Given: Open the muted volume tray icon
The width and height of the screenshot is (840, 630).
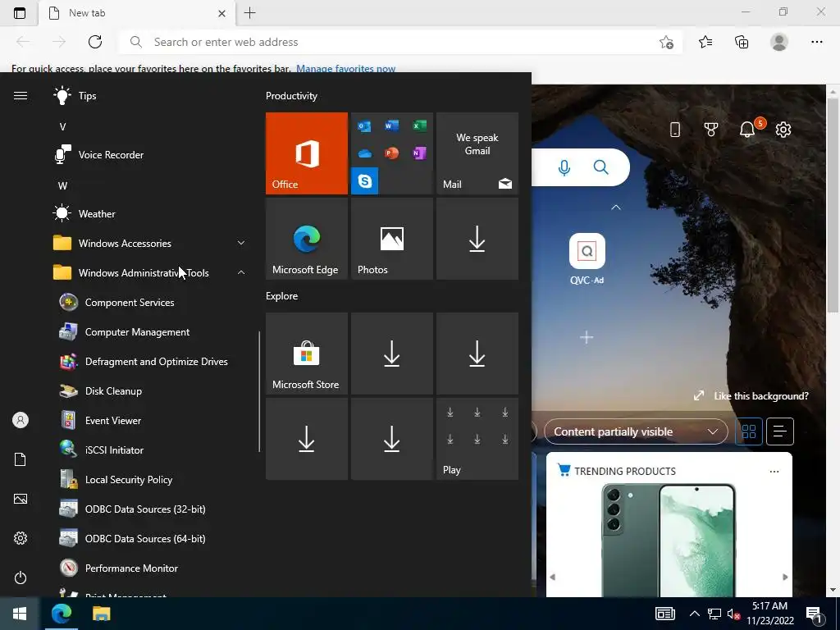Looking at the screenshot, I should tap(733, 614).
